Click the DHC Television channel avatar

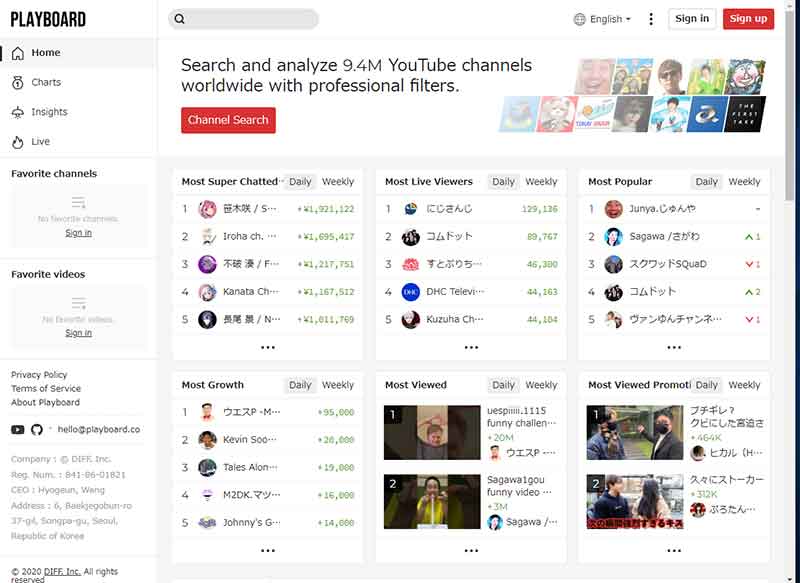tap(411, 292)
